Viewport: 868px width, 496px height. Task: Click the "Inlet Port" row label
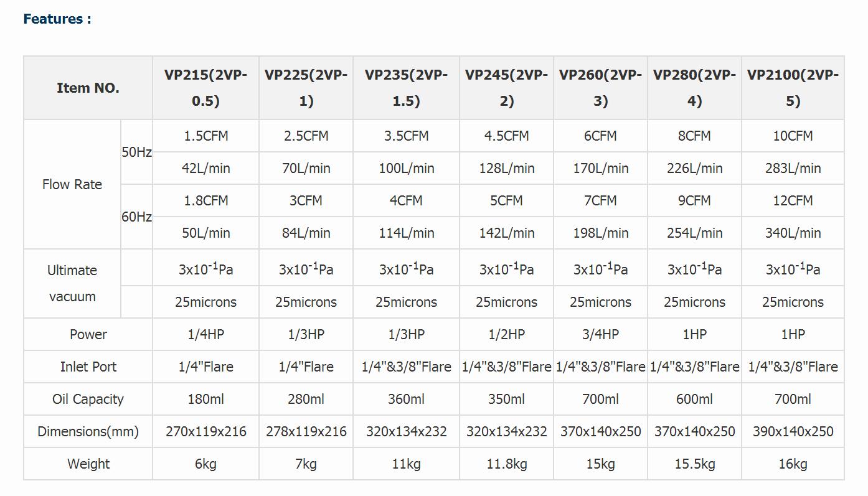[x=88, y=367]
